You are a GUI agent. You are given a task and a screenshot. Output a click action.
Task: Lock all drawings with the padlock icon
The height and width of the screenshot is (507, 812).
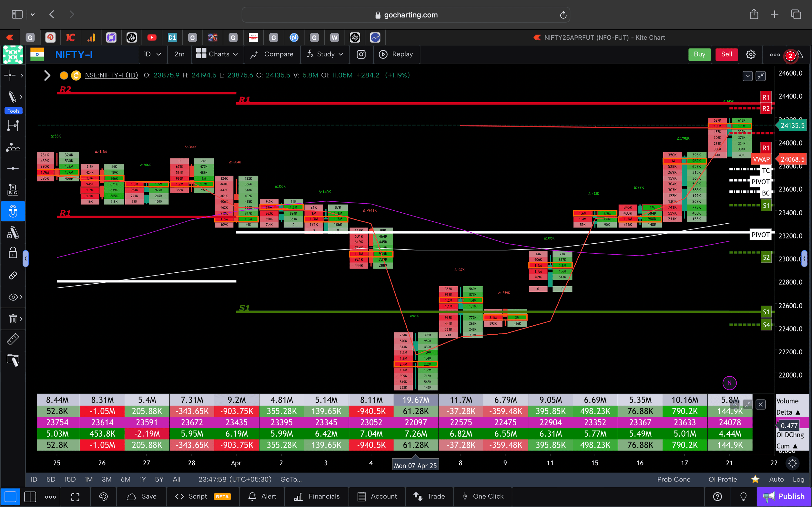(x=13, y=253)
